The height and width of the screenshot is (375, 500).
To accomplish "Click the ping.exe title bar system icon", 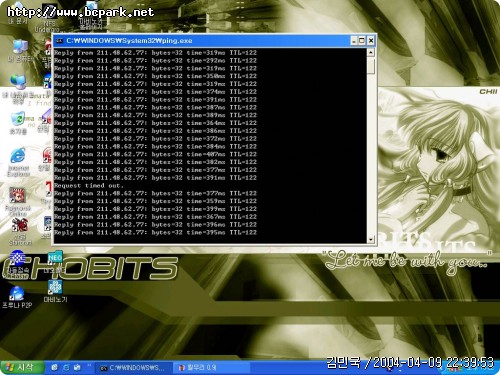I will pyautogui.click(x=60, y=41).
